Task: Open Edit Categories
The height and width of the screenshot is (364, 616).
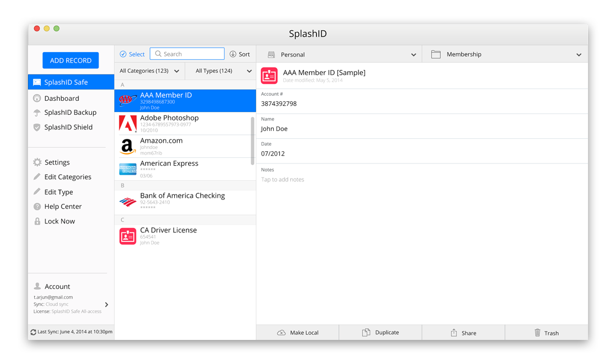Action: pyautogui.click(x=68, y=177)
